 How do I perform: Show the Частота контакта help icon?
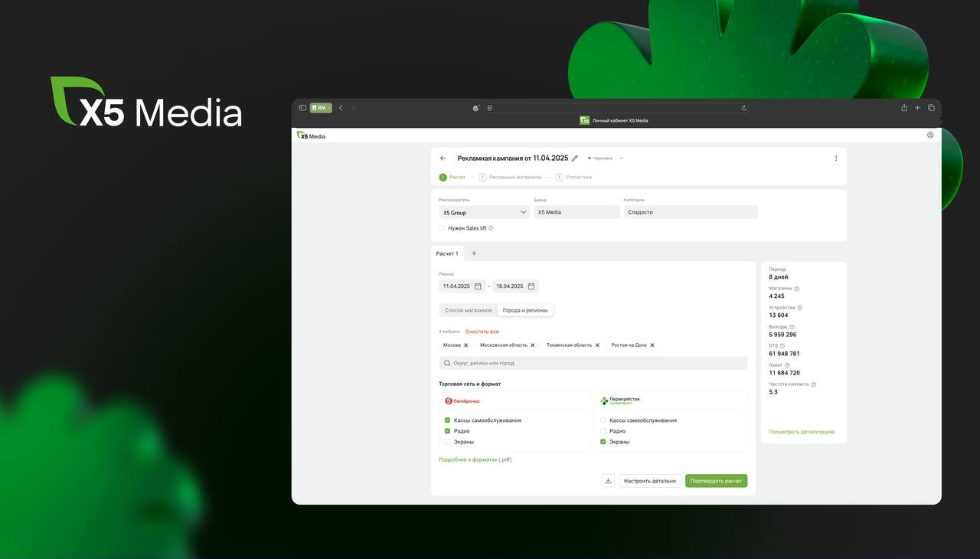[x=813, y=384]
